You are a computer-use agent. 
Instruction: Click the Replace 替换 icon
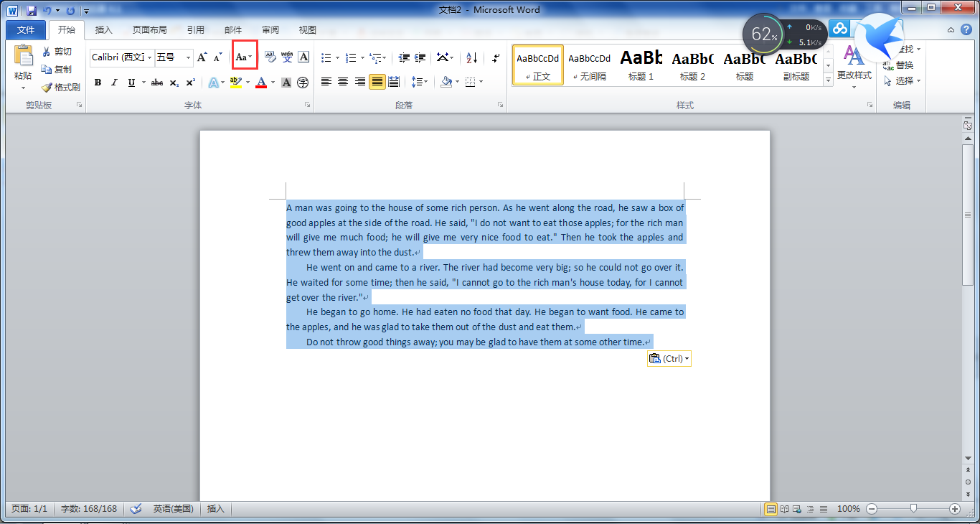(x=898, y=65)
